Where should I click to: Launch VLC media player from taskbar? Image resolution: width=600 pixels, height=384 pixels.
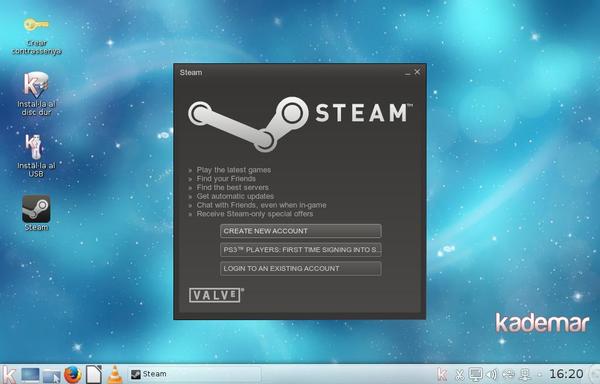point(114,374)
